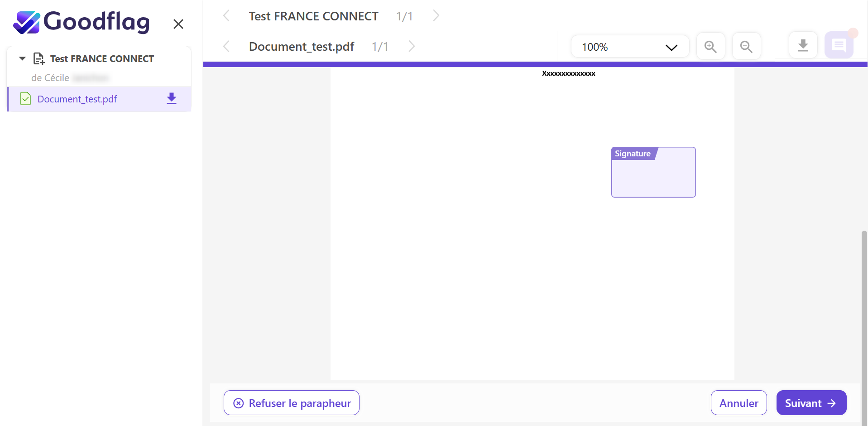Open the comments chat bubble icon
The width and height of the screenshot is (868, 426).
coord(839,45)
